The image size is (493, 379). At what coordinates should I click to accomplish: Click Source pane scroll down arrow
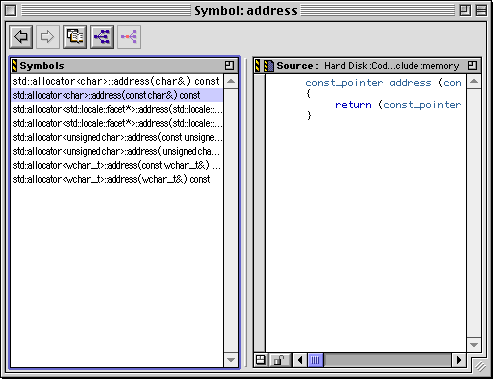tap(474, 345)
